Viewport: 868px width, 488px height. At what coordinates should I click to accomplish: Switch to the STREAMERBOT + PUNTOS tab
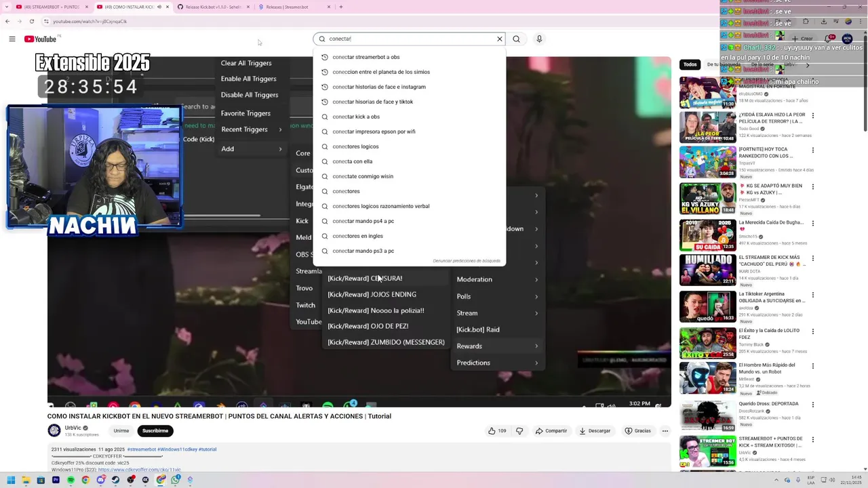[x=52, y=7]
